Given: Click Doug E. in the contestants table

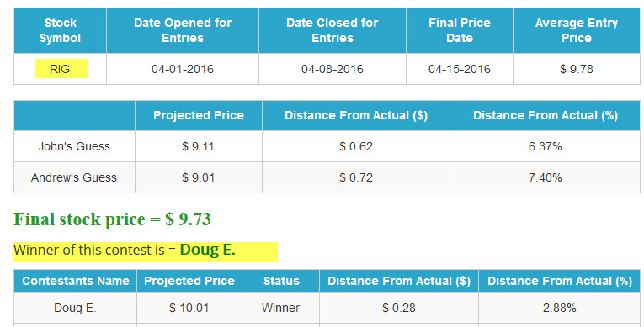Looking at the screenshot, I should tap(75, 308).
